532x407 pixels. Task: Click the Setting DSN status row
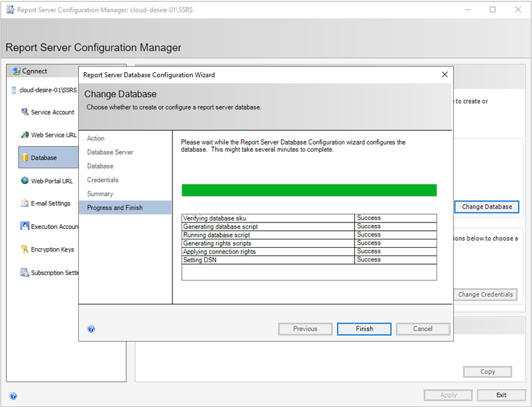point(309,260)
